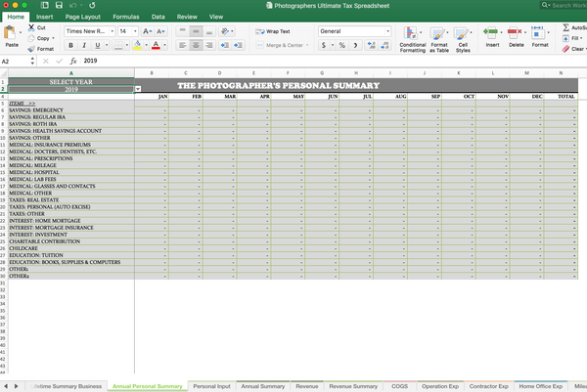Open the Annual Summary sheet tab
This screenshot has height=392, width=587.
[263, 386]
